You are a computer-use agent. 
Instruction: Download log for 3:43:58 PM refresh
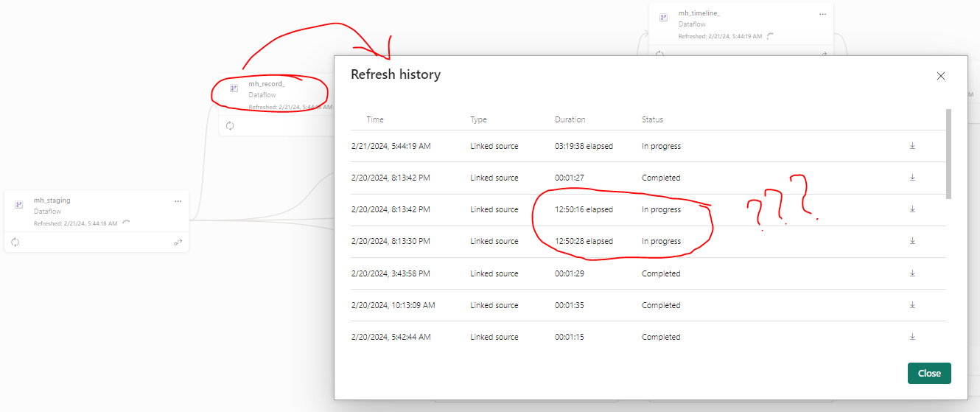(912, 273)
